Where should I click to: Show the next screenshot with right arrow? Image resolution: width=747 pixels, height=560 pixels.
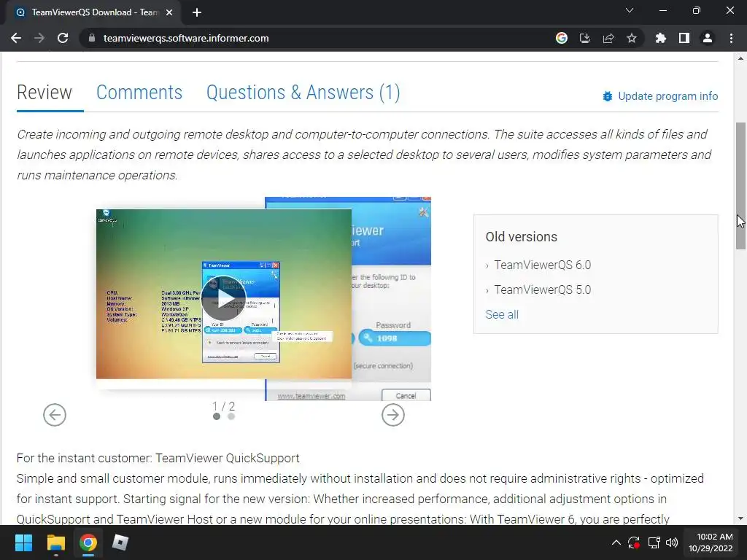(x=393, y=415)
